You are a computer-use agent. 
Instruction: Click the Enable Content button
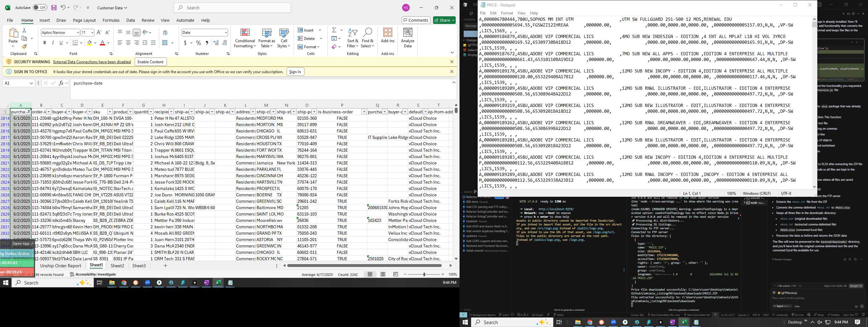tap(150, 62)
